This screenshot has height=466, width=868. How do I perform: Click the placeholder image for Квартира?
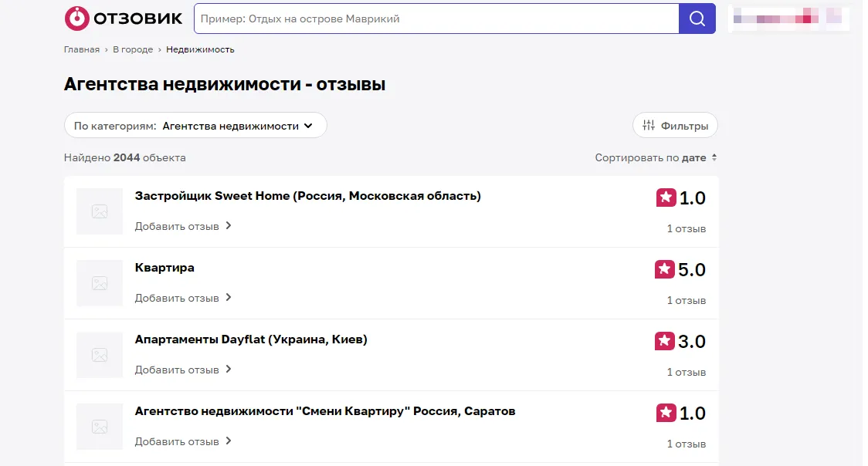100,283
